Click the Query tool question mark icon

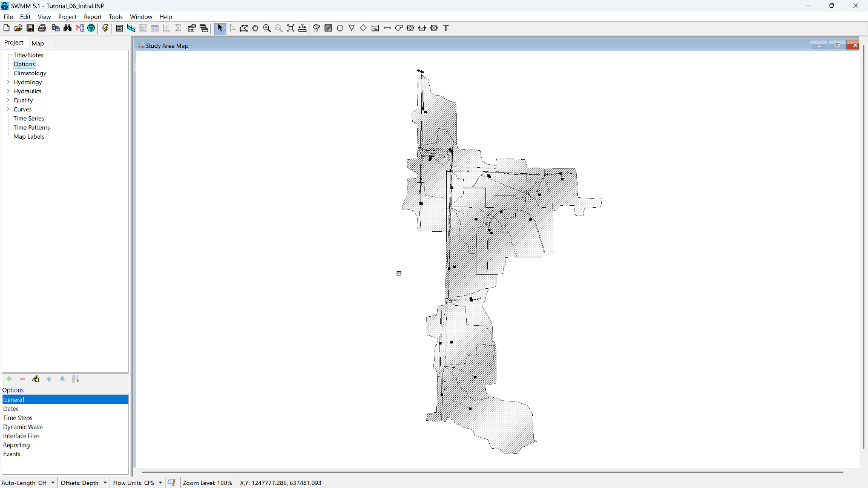tap(79, 28)
